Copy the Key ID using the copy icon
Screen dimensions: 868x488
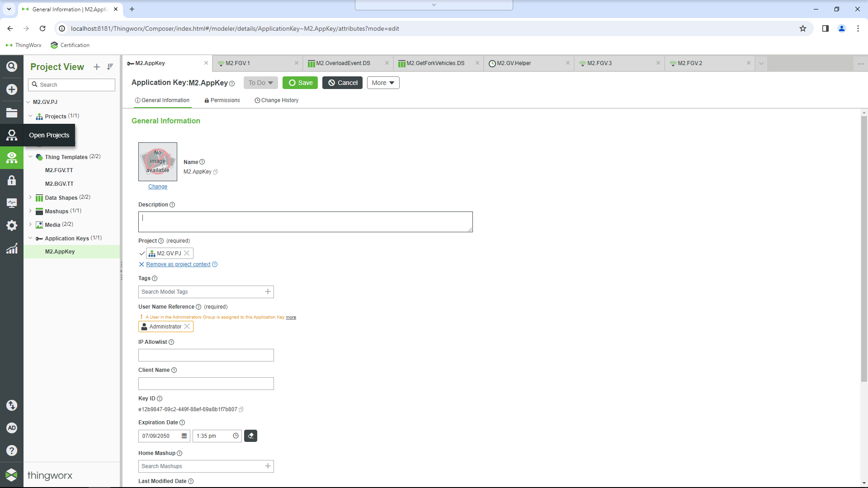pyautogui.click(x=241, y=409)
